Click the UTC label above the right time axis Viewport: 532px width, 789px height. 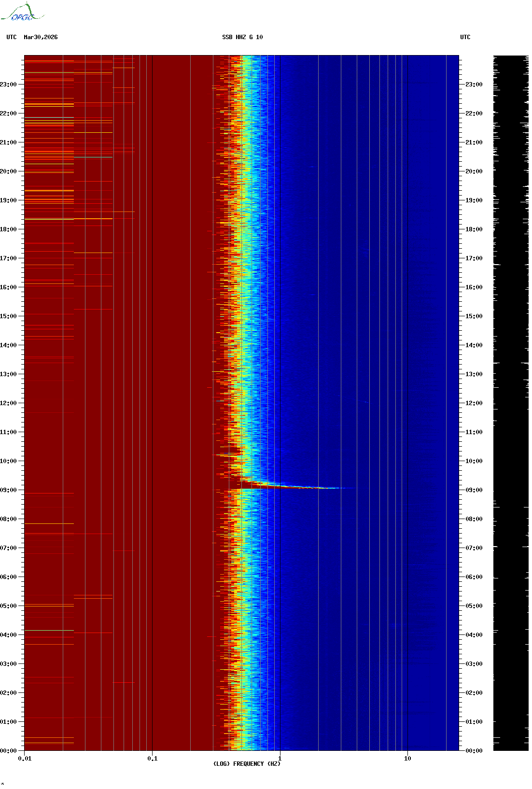[x=465, y=37]
